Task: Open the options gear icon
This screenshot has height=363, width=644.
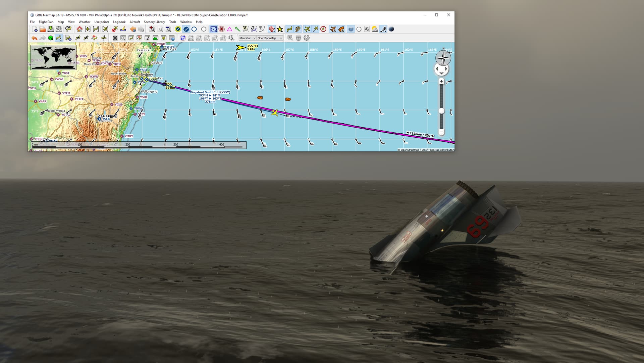Action: [x=307, y=38]
